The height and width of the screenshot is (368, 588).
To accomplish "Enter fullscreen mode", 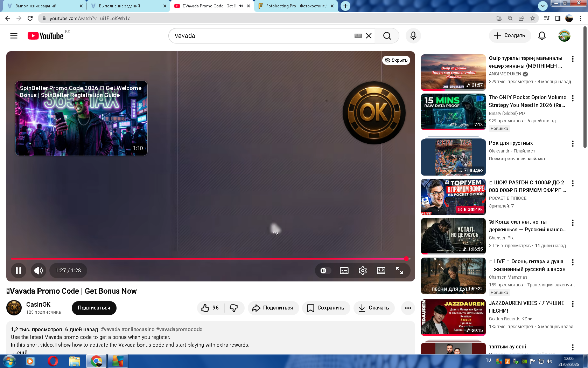I will pos(399,271).
